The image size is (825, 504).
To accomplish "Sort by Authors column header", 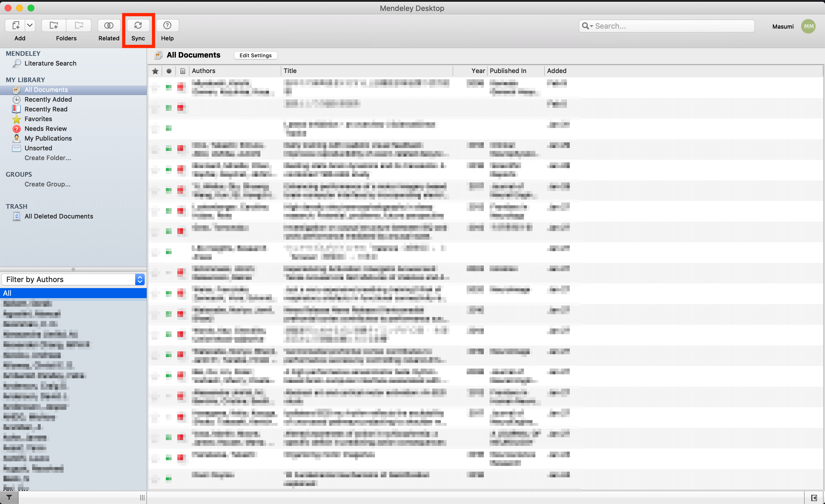I will (235, 71).
